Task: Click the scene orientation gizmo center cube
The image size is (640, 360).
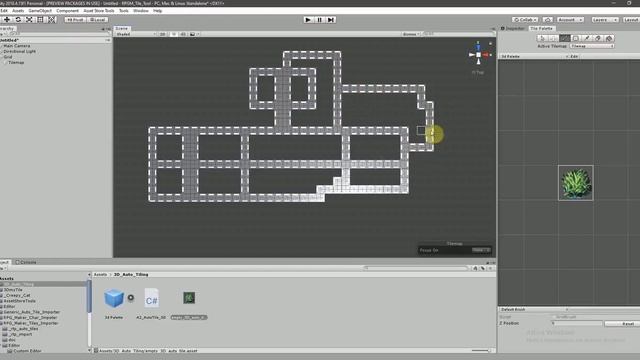Action: (x=478, y=55)
